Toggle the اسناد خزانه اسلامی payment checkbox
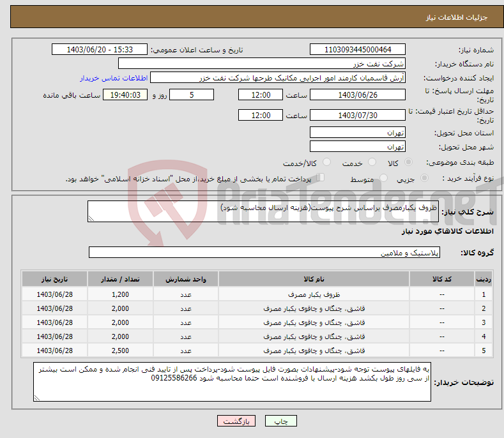The width and height of the screenshot is (504, 438). coord(321,177)
